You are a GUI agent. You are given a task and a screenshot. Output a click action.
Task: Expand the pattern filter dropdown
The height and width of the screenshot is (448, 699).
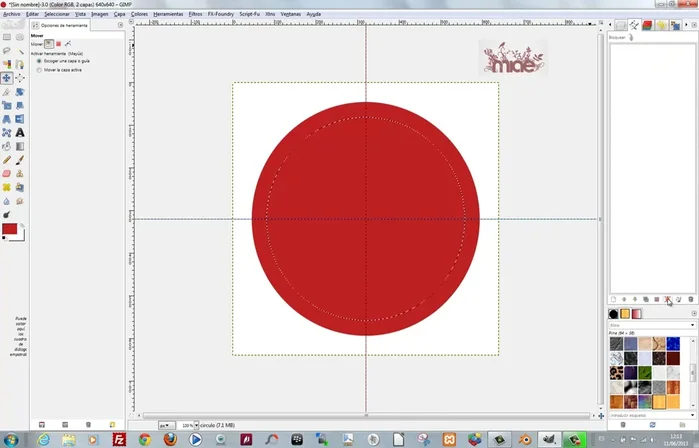(x=693, y=325)
